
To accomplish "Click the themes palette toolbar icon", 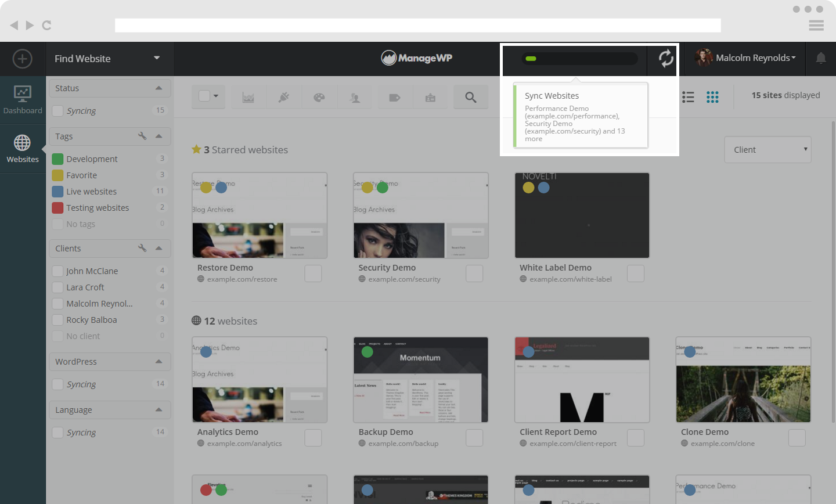I will [319, 98].
